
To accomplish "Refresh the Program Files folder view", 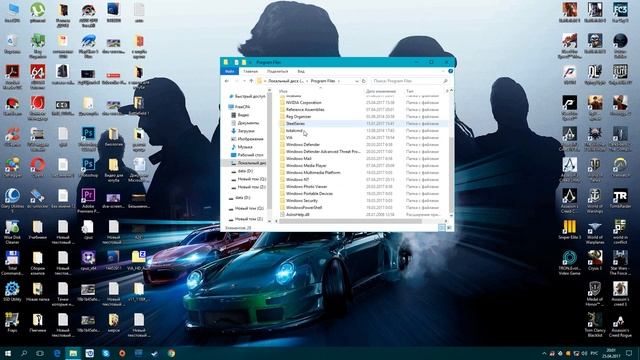I will (x=364, y=81).
